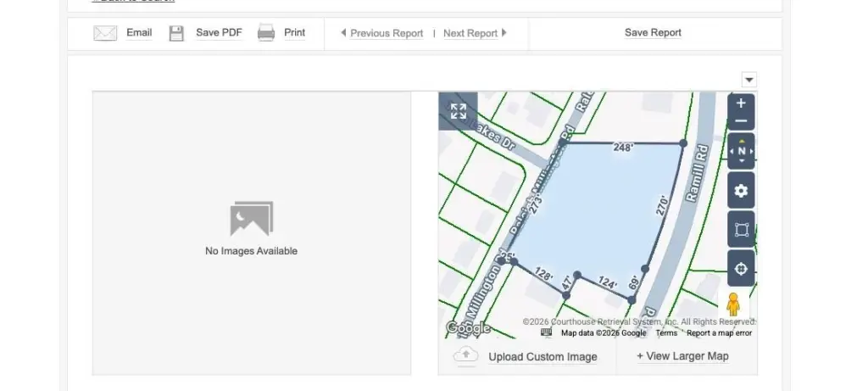Select the parcel boundary square tool
The width and height of the screenshot is (868, 391).
click(x=741, y=230)
